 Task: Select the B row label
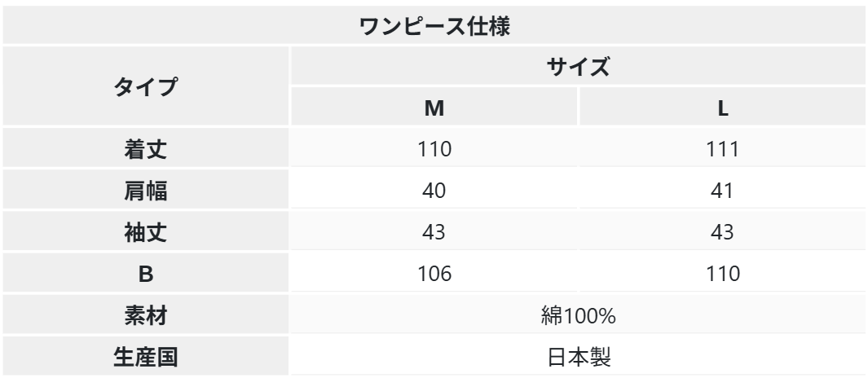coord(146,274)
